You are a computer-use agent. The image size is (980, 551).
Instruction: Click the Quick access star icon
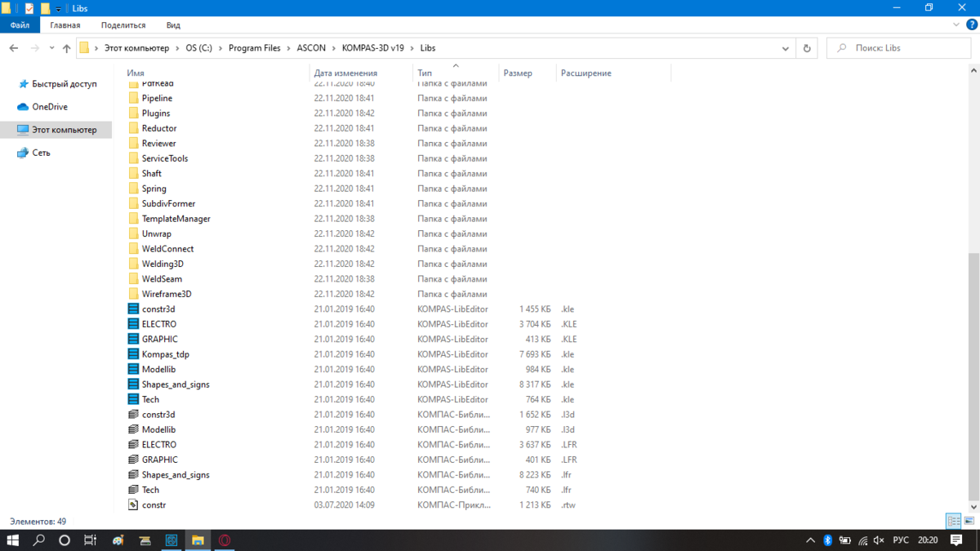click(x=23, y=84)
